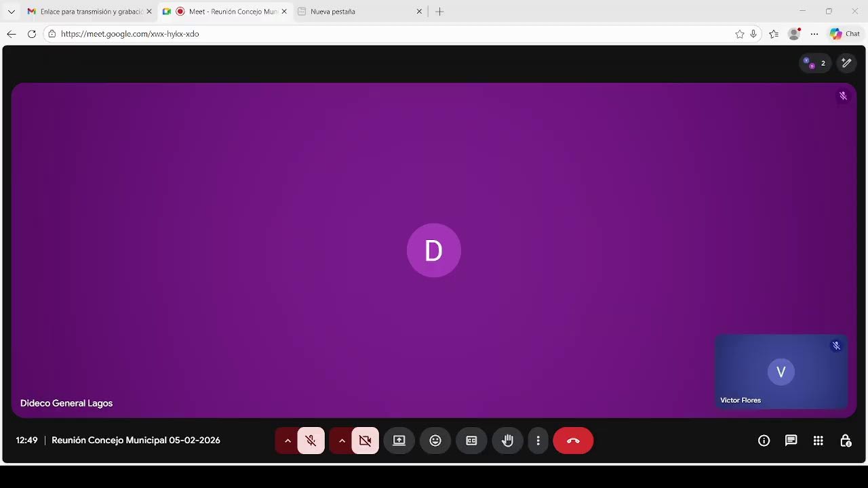Viewport: 868px width, 488px height.
Task: Open the emoji reactions picker
Action: 435,441
